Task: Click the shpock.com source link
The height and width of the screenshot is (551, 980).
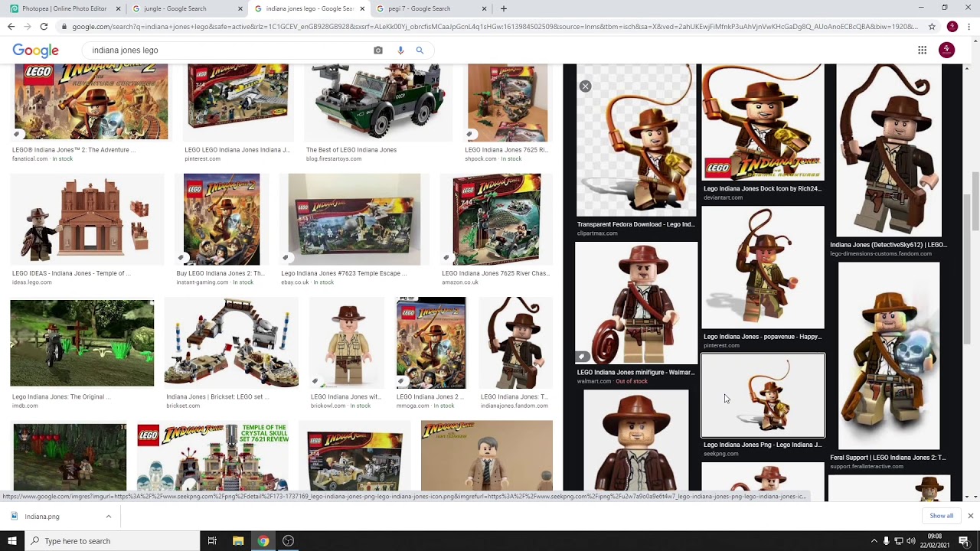Action: [481, 158]
